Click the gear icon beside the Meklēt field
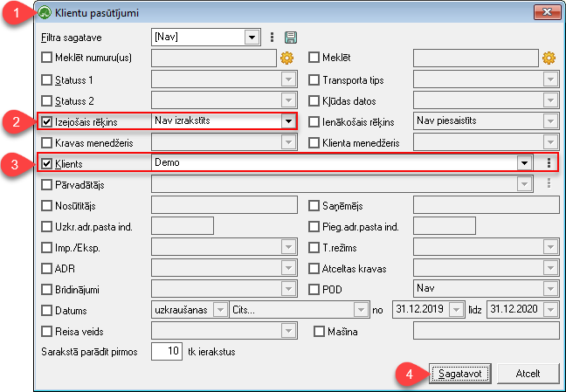Image resolution: width=566 pixels, height=392 pixels. tap(549, 58)
